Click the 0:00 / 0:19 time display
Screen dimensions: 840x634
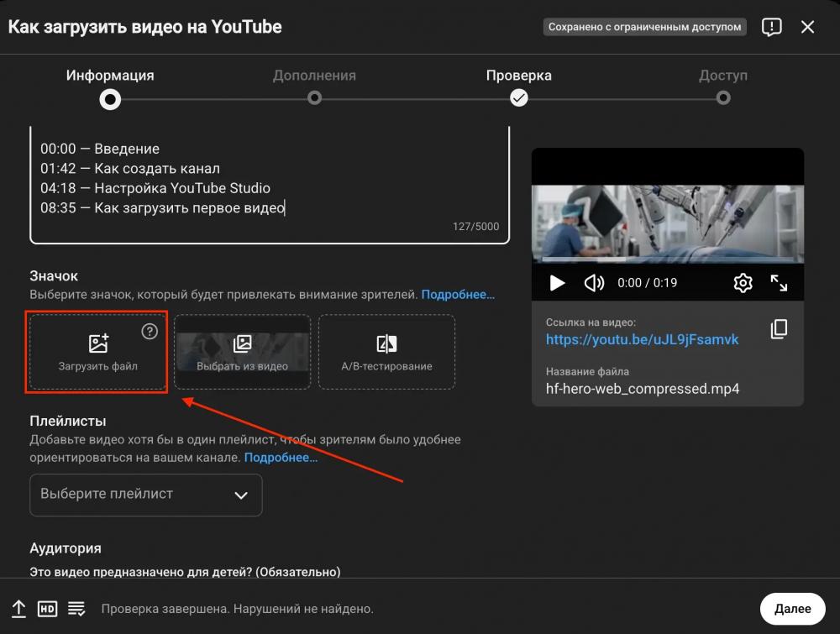click(x=647, y=283)
